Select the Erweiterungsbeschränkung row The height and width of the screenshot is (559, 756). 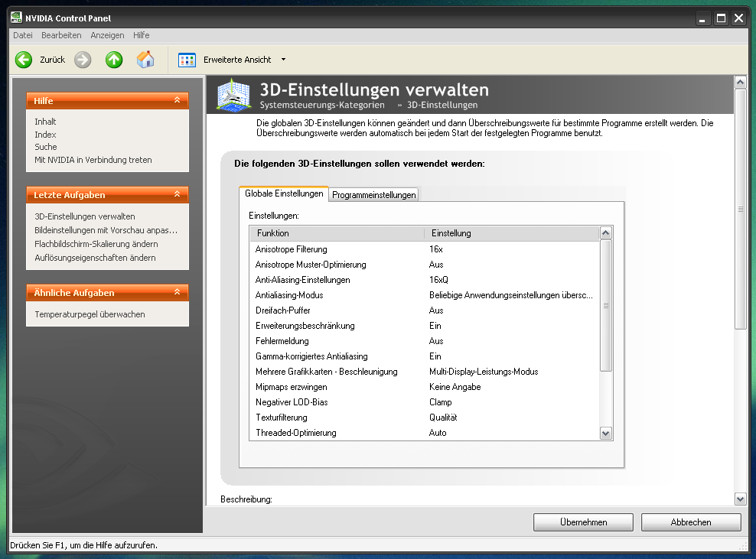pos(425,326)
